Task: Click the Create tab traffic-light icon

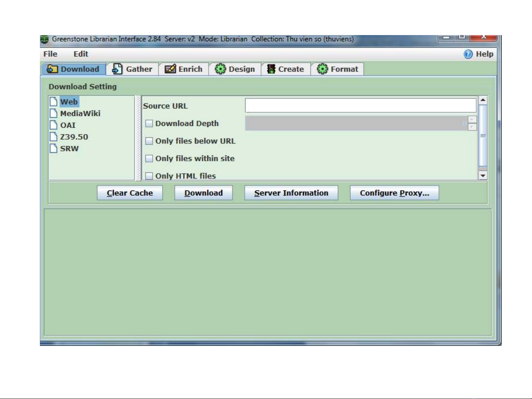Action: (x=271, y=69)
